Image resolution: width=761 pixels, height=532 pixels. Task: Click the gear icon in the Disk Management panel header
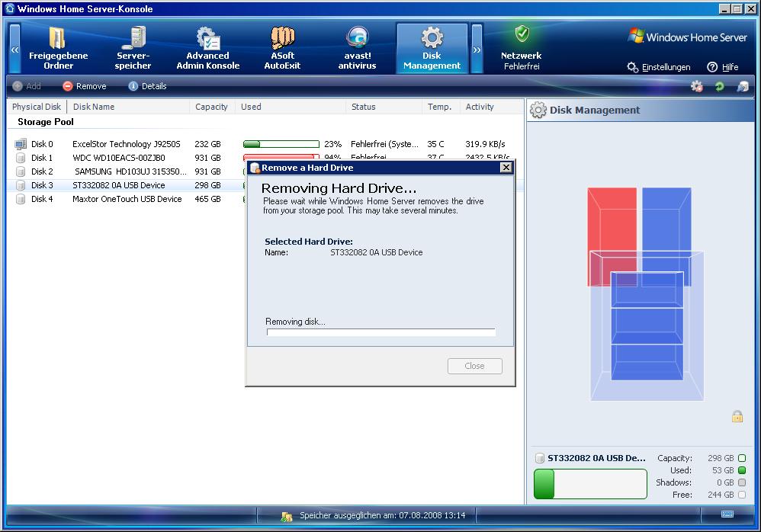[538, 110]
